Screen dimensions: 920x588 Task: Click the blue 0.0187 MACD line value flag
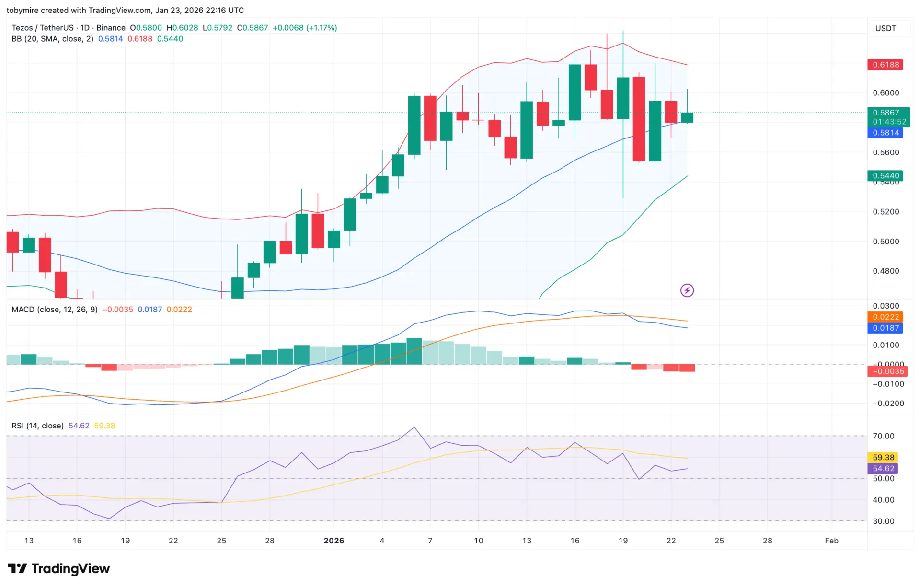point(885,328)
